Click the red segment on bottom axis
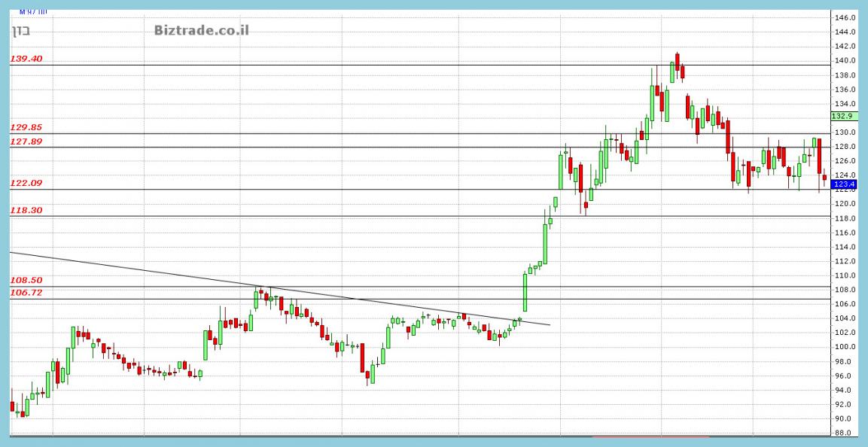Viewport: 868px width, 447px height. tap(650, 436)
